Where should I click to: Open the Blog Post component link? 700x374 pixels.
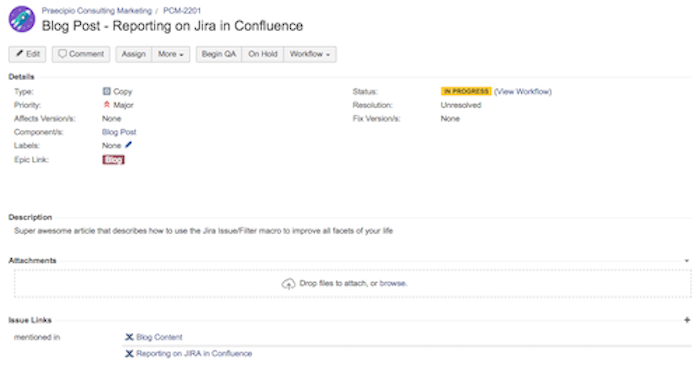pyautogui.click(x=119, y=132)
